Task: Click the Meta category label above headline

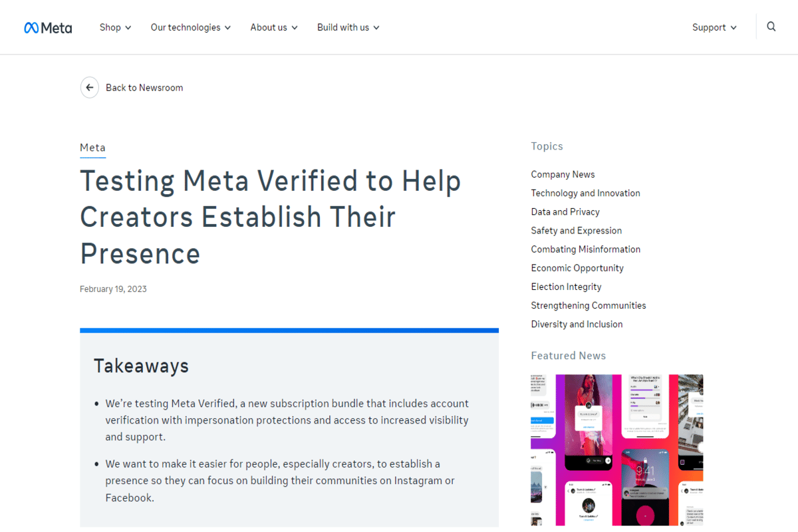Action: 92,148
